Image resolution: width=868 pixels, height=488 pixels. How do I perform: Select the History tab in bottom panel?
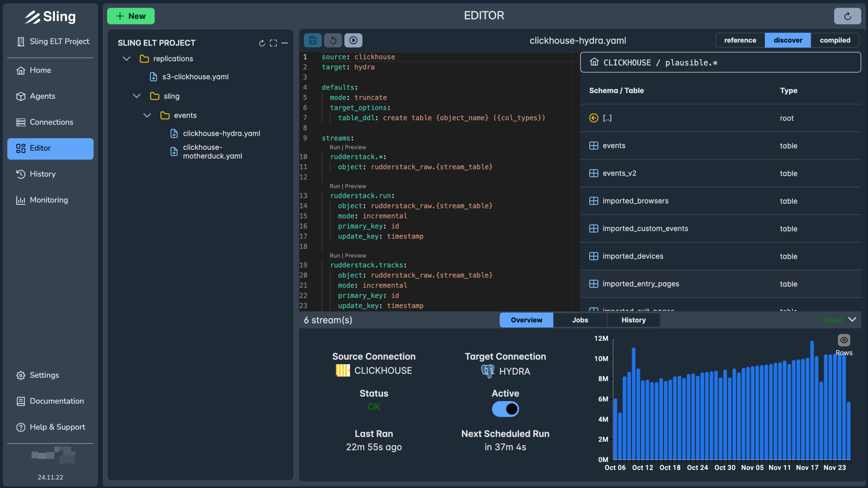[x=634, y=320]
